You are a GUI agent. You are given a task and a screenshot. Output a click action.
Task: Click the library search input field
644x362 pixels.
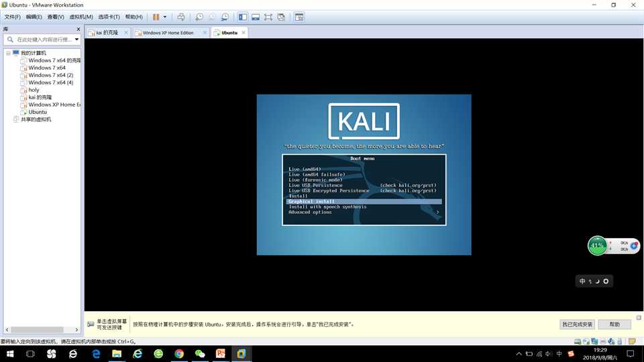pos(44,40)
